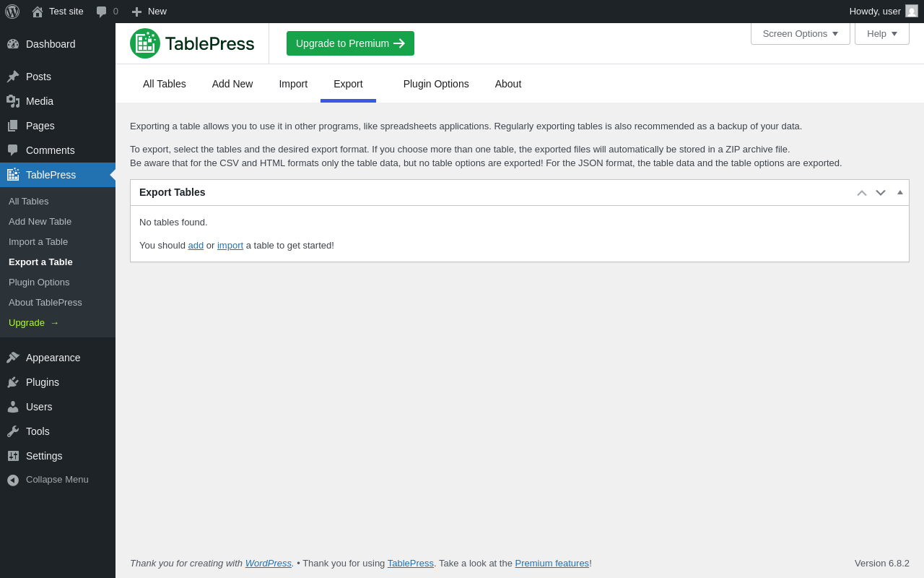This screenshot has height=578, width=924.
Task: Expand Screen Options dropdown
Action: pos(801,33)
